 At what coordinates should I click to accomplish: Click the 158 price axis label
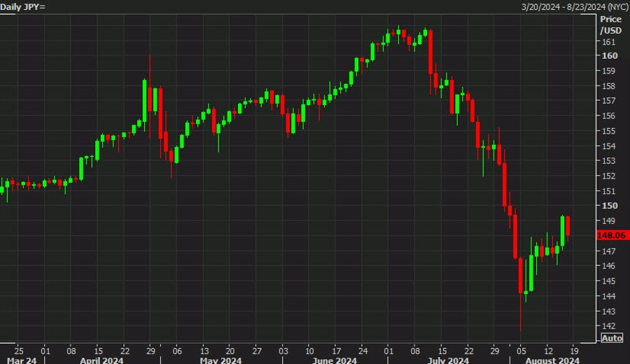tap(608, 86)
